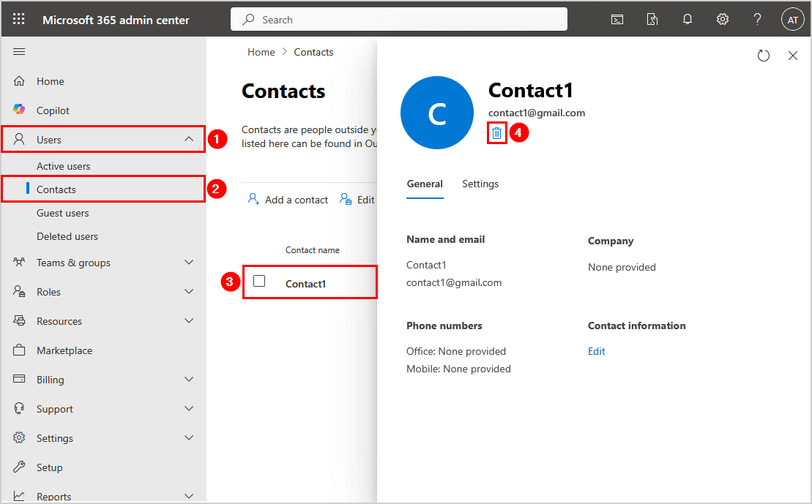Screen dimensions: 812x504
Task: Tick the Contact1 row checkbox
Action: (x=259, y=281)
